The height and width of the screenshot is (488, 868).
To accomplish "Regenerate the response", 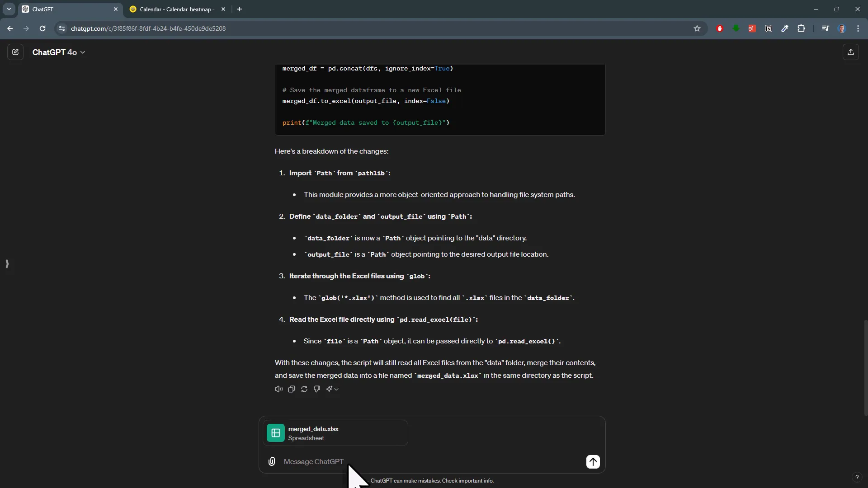I will pyautogui.click(x=304, y=389).
